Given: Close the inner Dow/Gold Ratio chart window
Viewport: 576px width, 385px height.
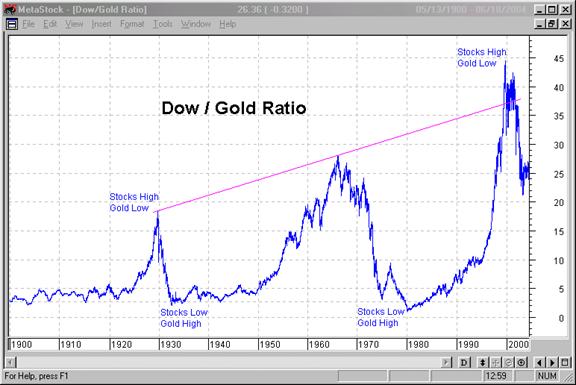Looking at the screenshot, I should 565,24.
